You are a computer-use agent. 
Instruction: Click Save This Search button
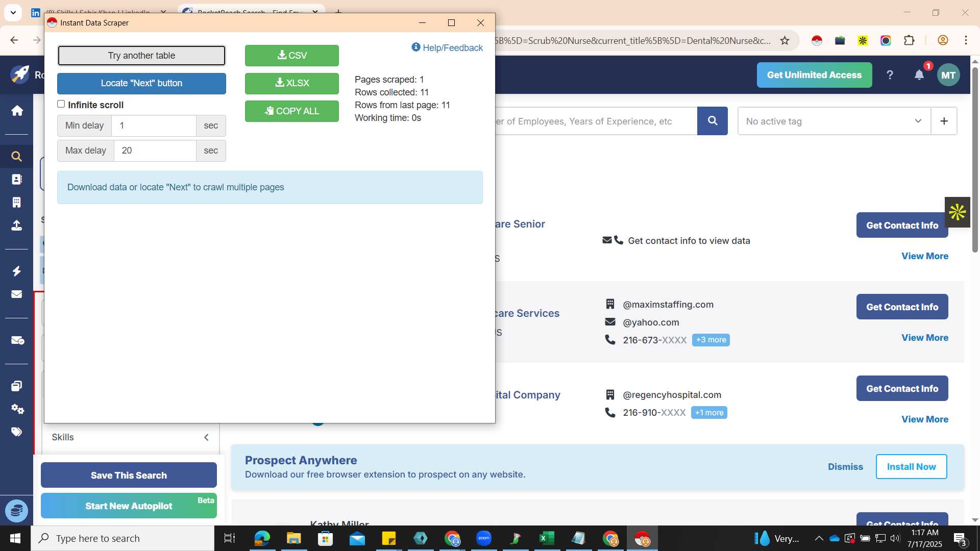[x=129, y=475]
